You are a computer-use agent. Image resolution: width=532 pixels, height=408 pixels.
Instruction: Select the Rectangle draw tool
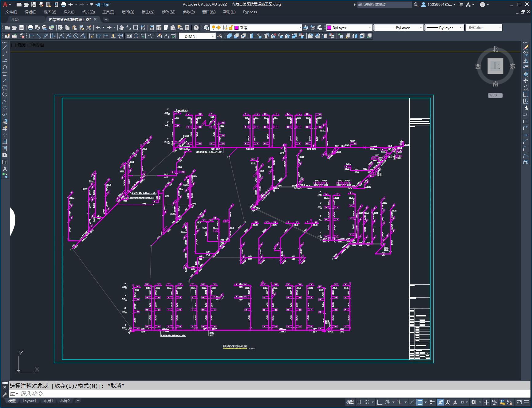pos(5,74)
